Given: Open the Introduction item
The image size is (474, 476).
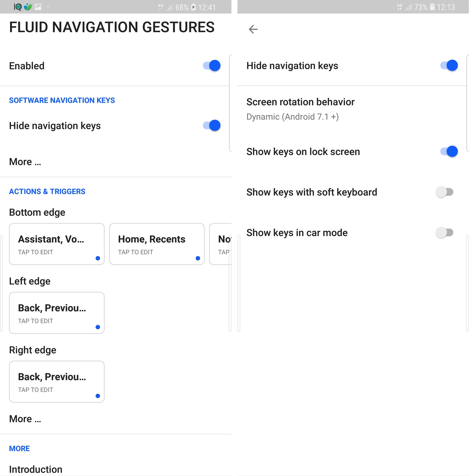Looking at the screenshot, I should tap(36, 469).
